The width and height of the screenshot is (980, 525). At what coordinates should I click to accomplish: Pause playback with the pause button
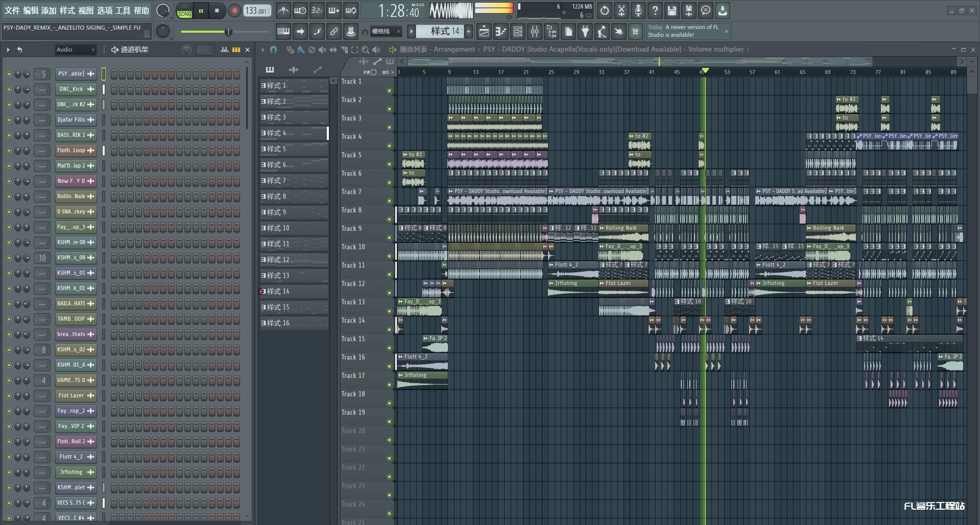pyautogui.click(x=201, y=10)
